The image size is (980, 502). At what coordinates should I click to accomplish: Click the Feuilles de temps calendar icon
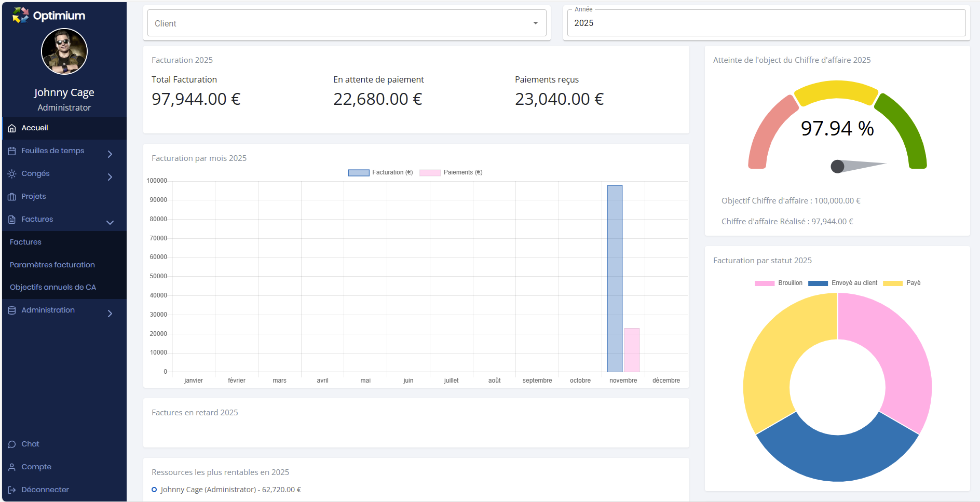click(x=12, y=151)
